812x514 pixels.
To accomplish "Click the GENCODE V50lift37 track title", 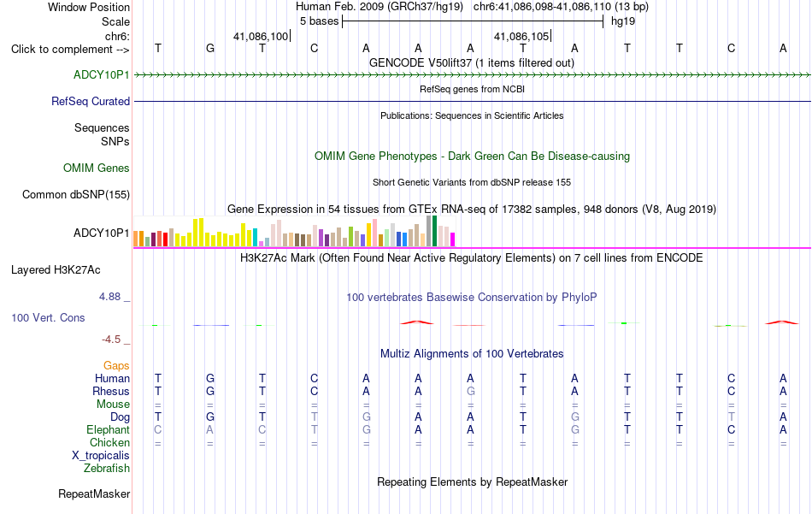I will 471,62.
